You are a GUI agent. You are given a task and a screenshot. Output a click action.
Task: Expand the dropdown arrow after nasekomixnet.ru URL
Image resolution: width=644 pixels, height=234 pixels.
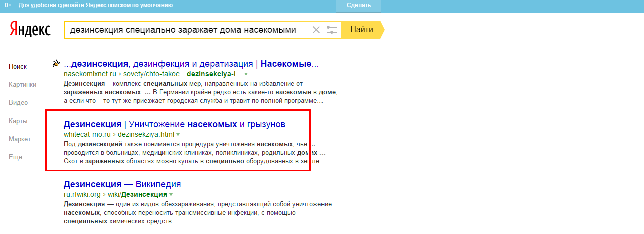(246, 74)
